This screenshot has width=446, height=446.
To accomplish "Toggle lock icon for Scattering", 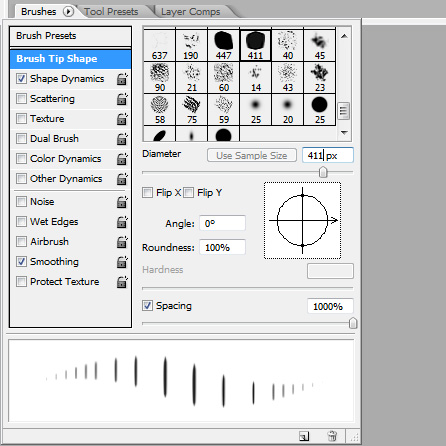I will 122,99.
